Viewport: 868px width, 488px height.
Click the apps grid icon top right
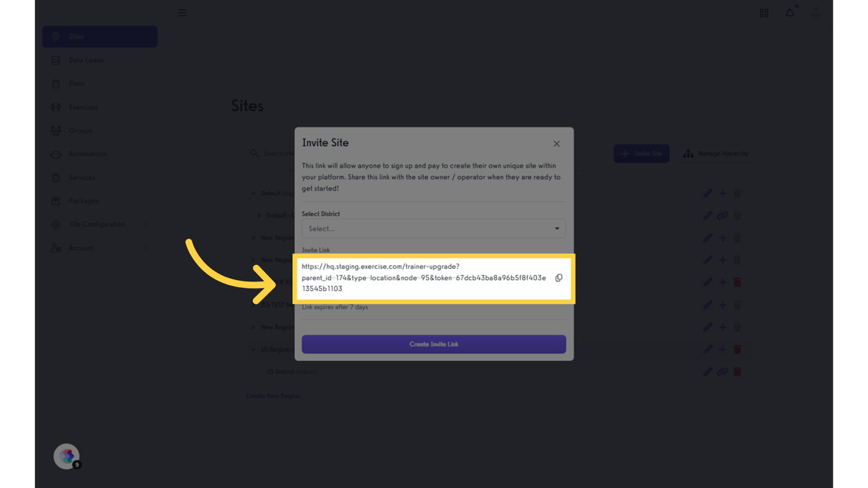pyautogui.click(x=764, y=13)
